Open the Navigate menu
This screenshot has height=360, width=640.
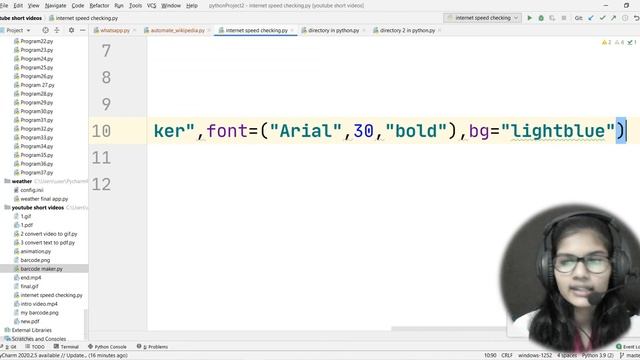coord(55,6)
